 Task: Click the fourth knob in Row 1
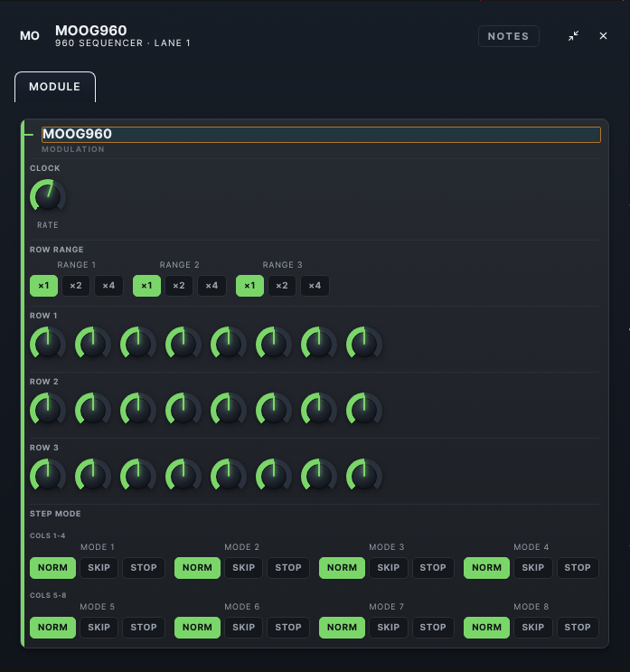(183, 343)
